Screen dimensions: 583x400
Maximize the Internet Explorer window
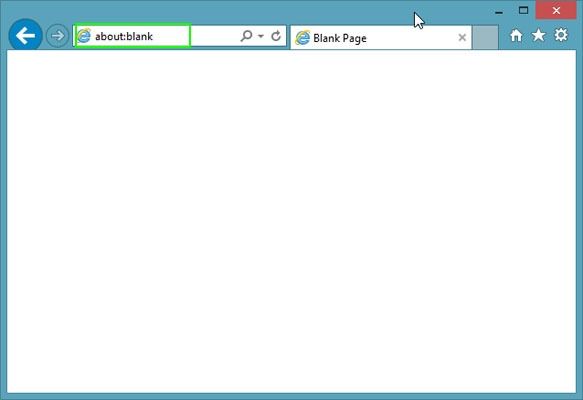click(524, 10)
